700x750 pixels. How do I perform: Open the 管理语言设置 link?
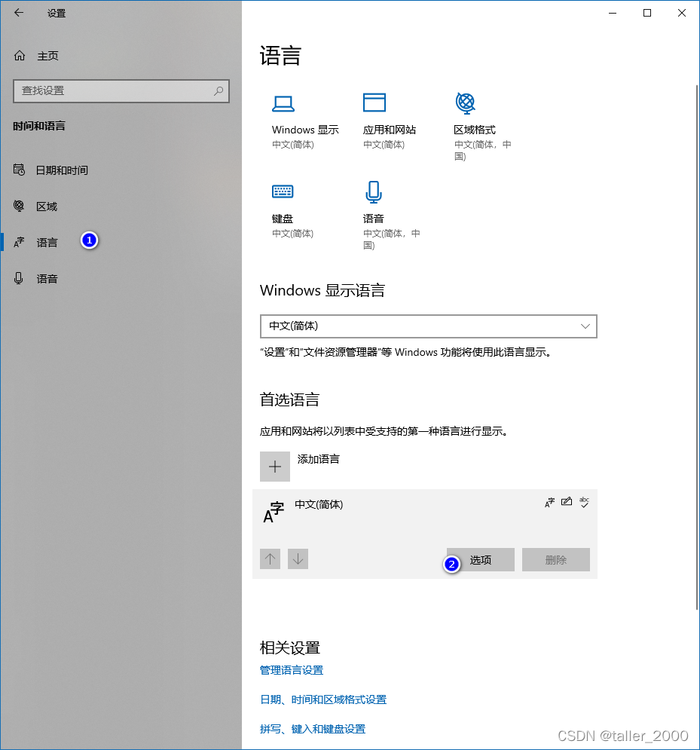pyautogui.click(x=292, y=671)
